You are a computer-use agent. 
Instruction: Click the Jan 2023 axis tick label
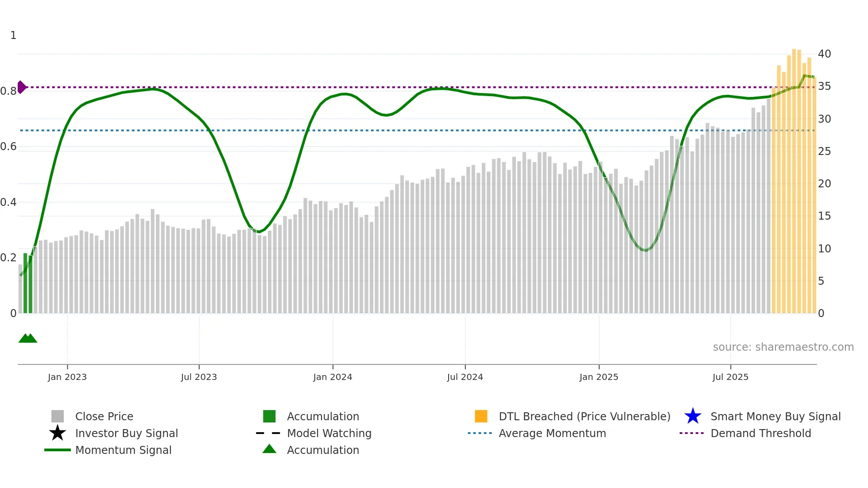[67, 377]
